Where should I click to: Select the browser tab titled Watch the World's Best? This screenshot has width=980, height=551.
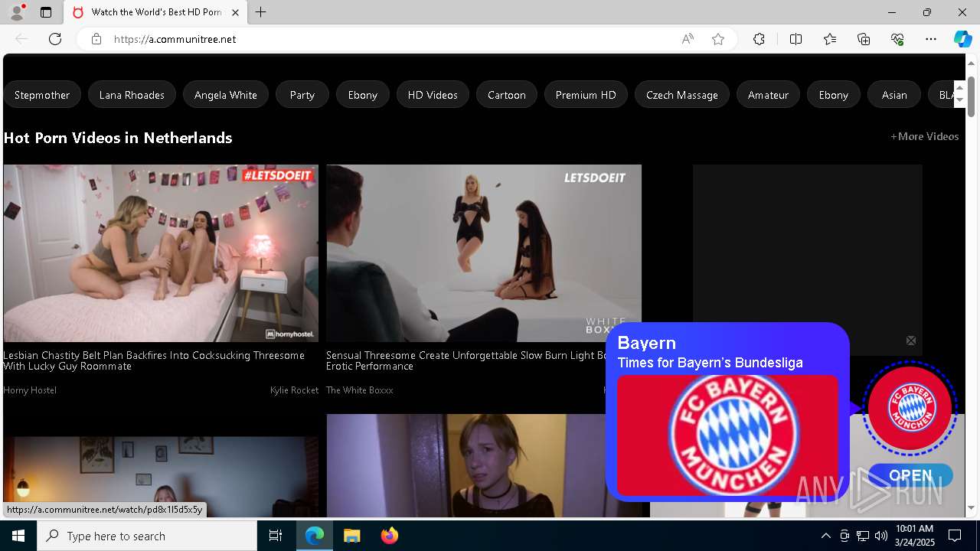pos(156,12)
